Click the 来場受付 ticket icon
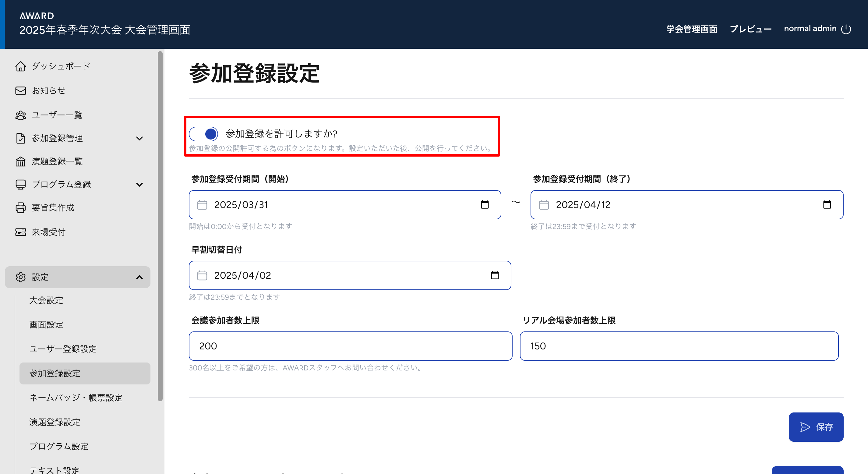 tap(20, 232)
